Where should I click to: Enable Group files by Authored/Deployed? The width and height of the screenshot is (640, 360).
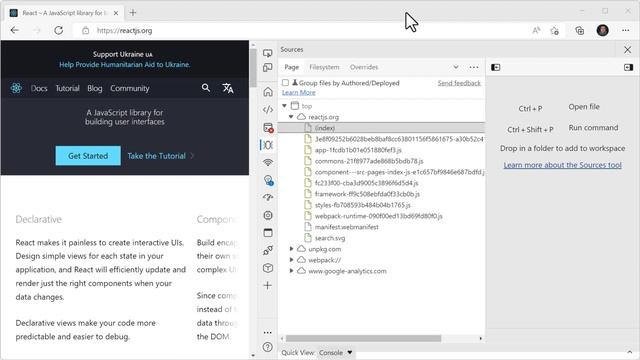click(x=285, y=83)
